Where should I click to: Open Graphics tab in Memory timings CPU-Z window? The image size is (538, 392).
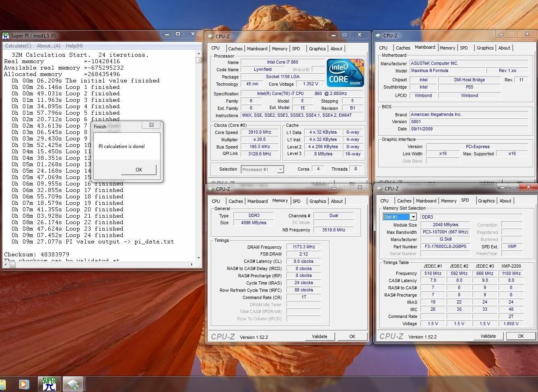pyautogui.click(x=317, y=201)
